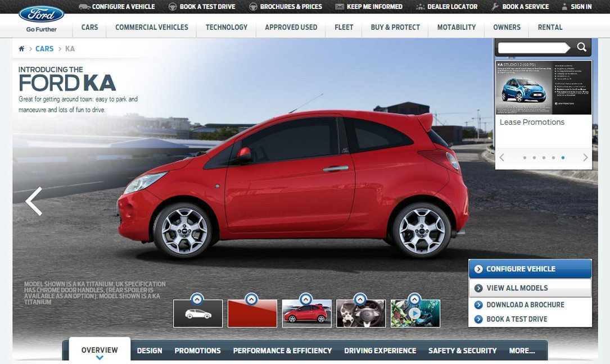Expand the Overview tab chevron

coord(100,358)
